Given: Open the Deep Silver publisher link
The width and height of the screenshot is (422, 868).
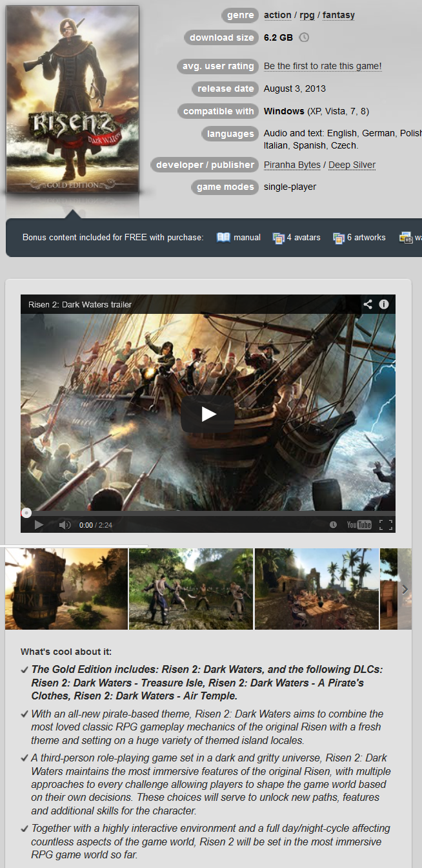Looking at the screenshot, I should 352,165.
